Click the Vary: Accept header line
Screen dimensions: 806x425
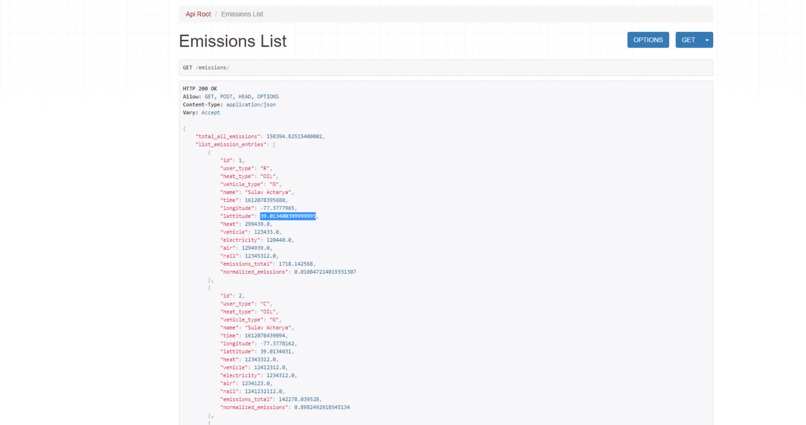[201, 113]
